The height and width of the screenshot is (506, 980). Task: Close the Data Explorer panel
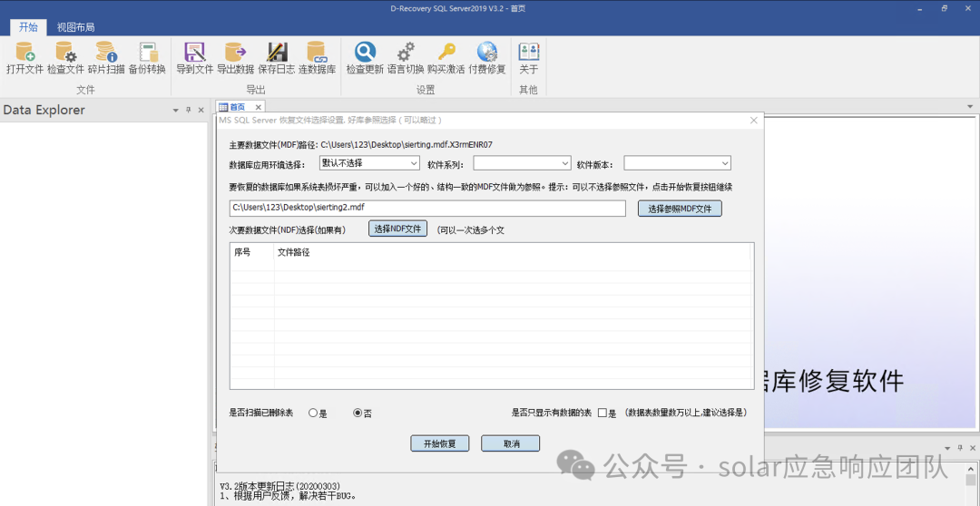click(x=201, y=110)
